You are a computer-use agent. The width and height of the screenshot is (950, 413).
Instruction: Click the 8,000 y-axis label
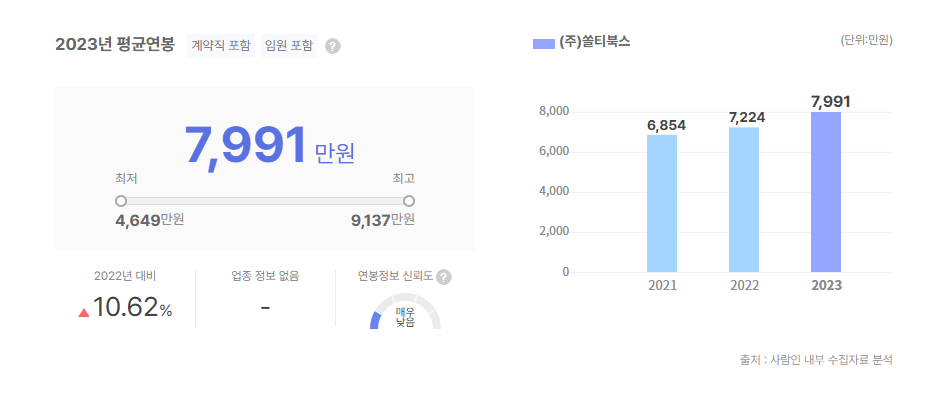(553, 111)
